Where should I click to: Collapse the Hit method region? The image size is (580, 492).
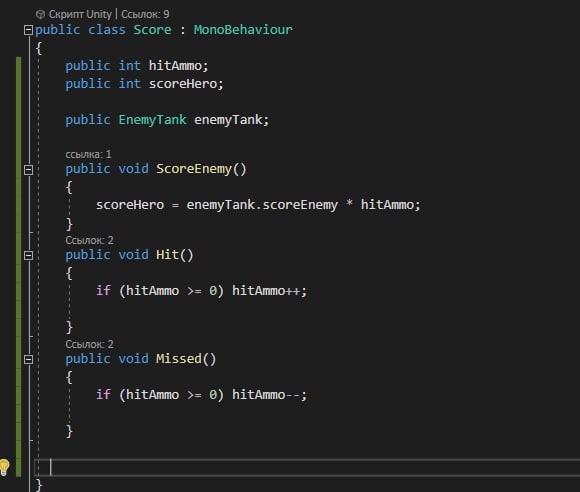28,255
